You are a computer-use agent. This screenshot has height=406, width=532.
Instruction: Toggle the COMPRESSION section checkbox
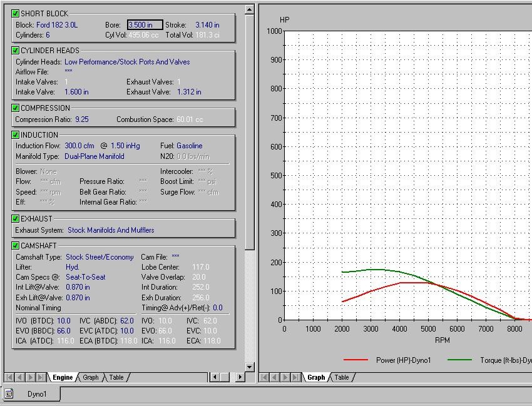15,108
